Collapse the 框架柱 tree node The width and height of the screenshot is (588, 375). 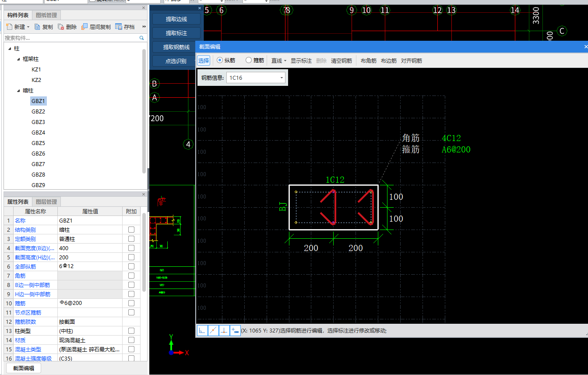click(x=18, y=59)
